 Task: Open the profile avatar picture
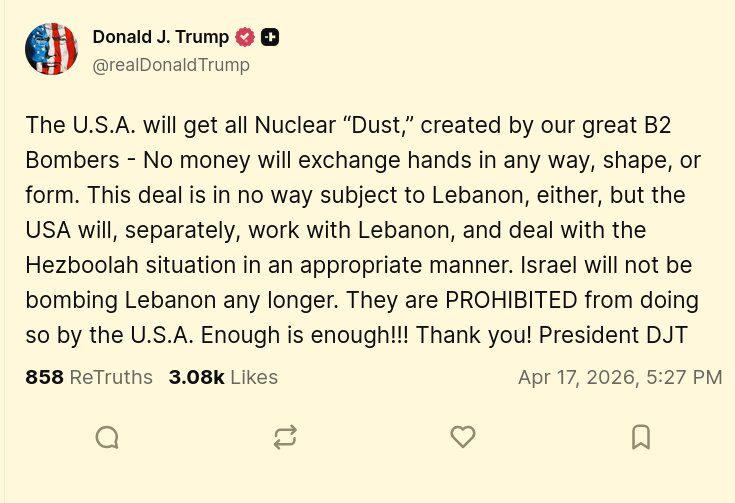pyautogui.click(x=52, y=49)
